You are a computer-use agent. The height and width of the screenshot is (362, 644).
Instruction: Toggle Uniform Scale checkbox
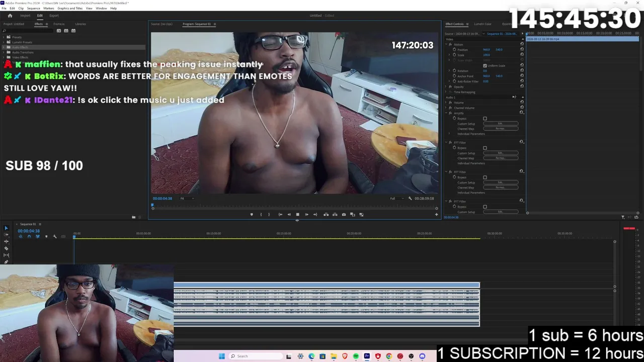(x=485, y=66)
